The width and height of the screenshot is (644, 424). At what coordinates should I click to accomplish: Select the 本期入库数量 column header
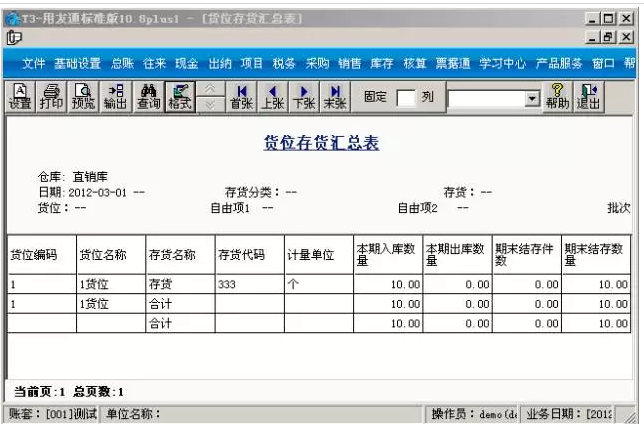388,255
